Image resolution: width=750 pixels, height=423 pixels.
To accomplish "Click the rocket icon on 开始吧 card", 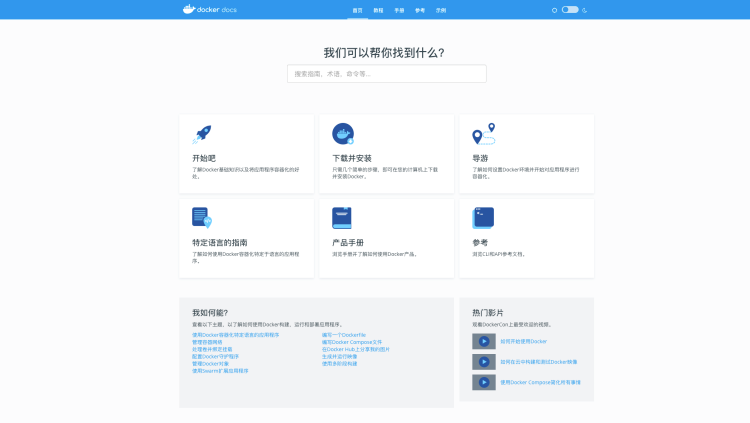I will [202, 134].
